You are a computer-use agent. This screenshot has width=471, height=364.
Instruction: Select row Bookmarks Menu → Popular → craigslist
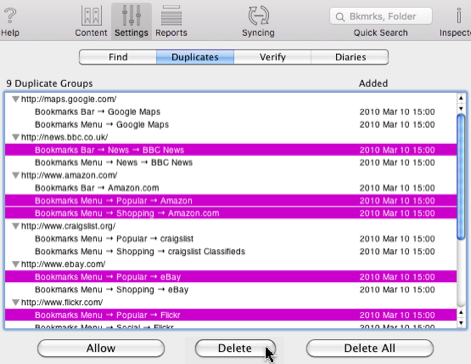pos(231,239)
